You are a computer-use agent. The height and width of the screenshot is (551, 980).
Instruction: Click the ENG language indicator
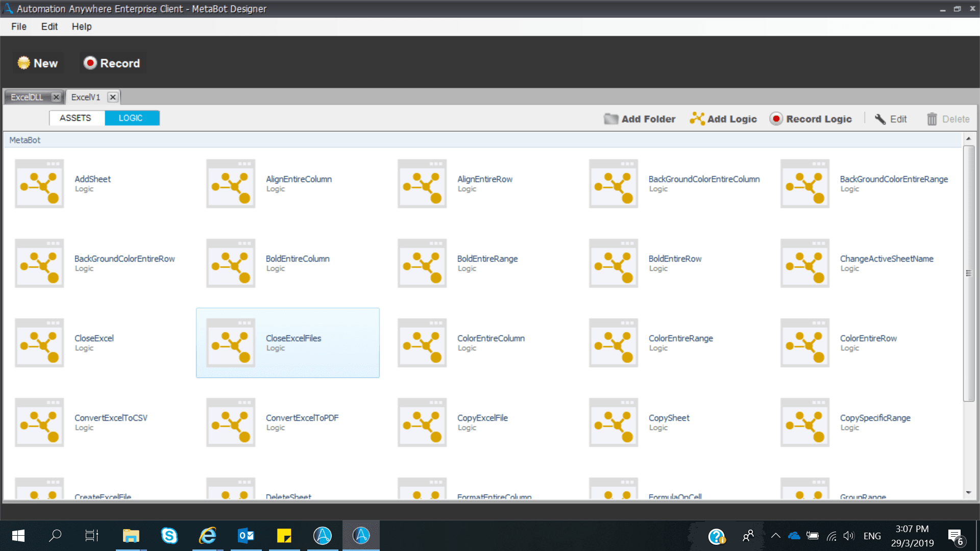pos(872,536)
